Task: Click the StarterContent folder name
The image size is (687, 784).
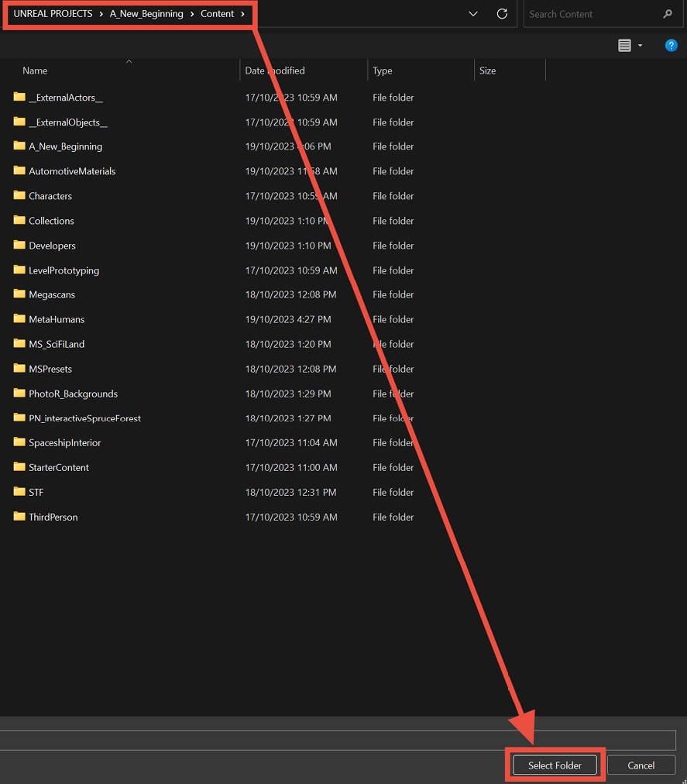Action: [59, 467]
